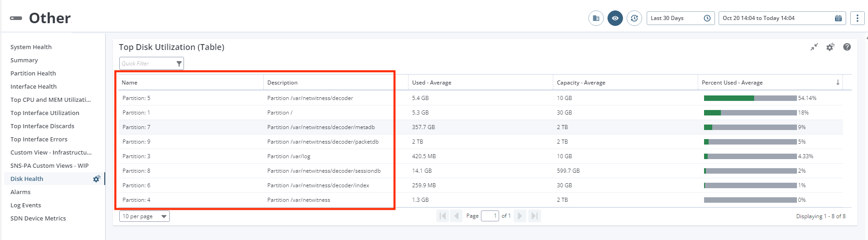
Task: Toggle the eye view mode button
Action: click(x=615, y=18)
